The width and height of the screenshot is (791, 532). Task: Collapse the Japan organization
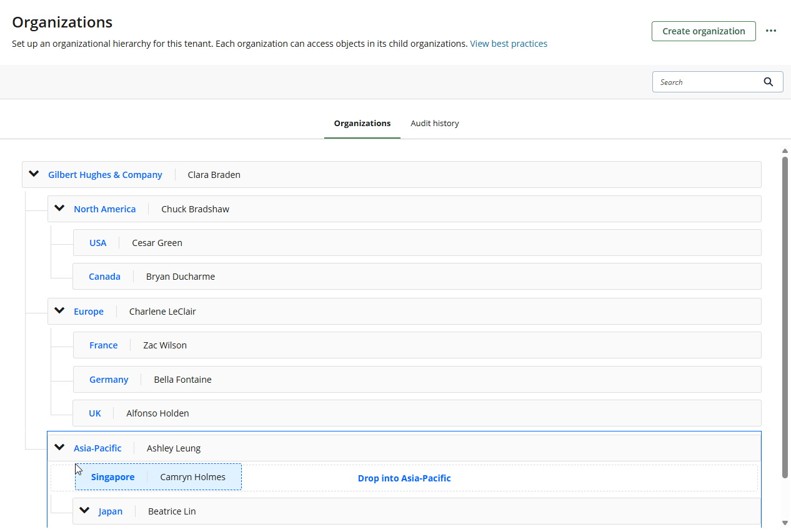click(x=85, y=511)
